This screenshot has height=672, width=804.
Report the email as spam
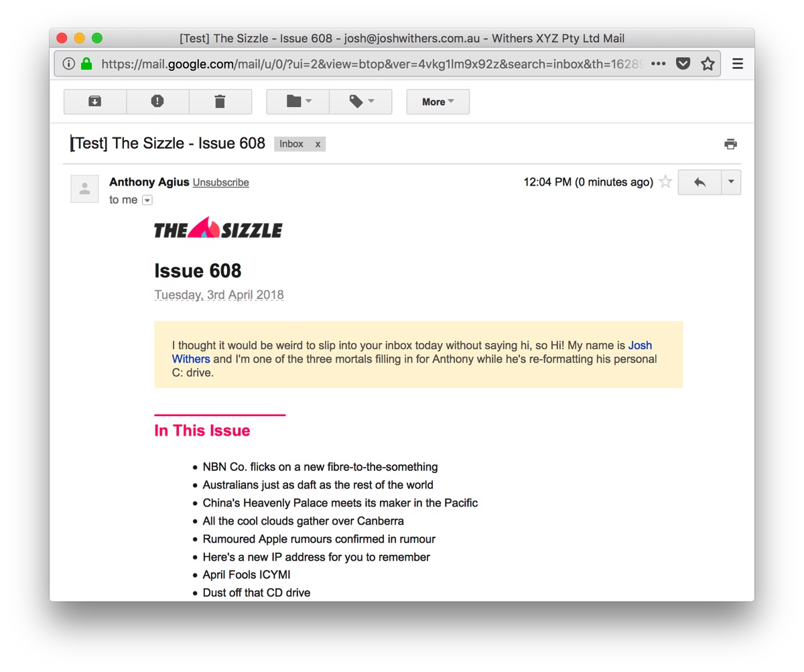[x=157, y=102]
